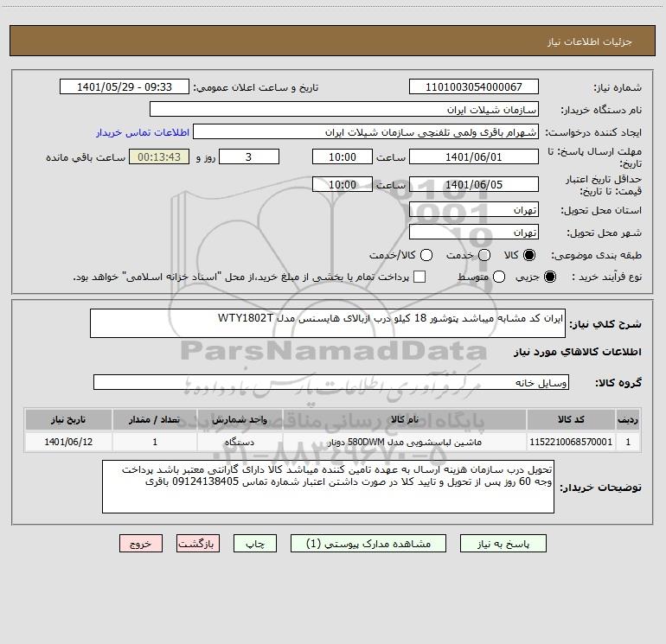Click the اطلاعات کالاهای مورد نیاز heading
The image size is (666, 644).
pos(577,352)
